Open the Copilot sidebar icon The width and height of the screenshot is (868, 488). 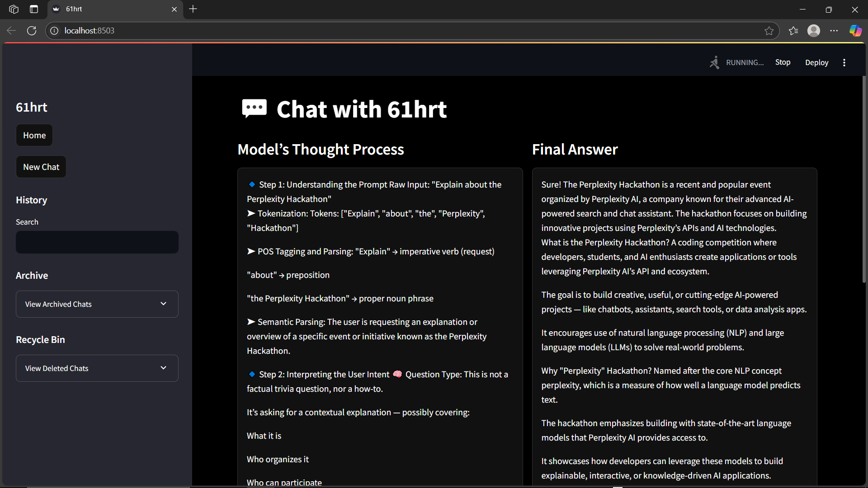click(x=855, y=31)
